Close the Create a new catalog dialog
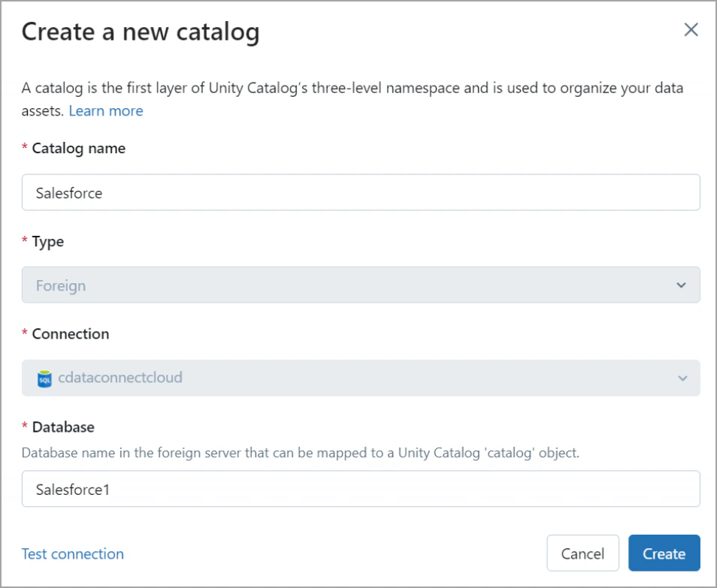Image resolution: width=717 pixels, height=588 pixels. 691,30
